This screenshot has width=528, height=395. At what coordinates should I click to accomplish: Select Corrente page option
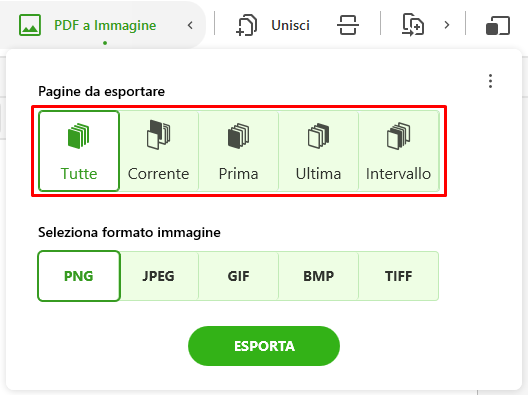(x=159, y=151)
